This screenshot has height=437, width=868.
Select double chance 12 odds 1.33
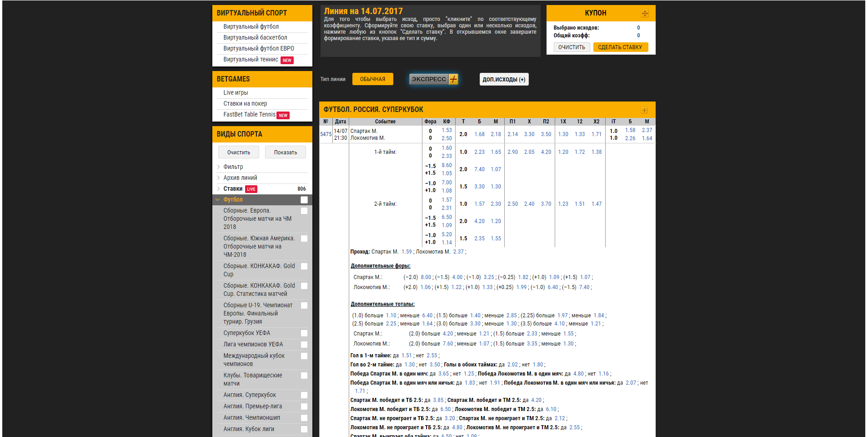[580, 134]
